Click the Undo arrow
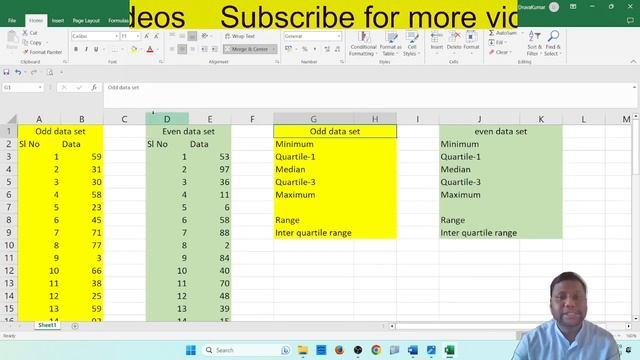This screenshot has width=640, height=360. click(18, 72)
